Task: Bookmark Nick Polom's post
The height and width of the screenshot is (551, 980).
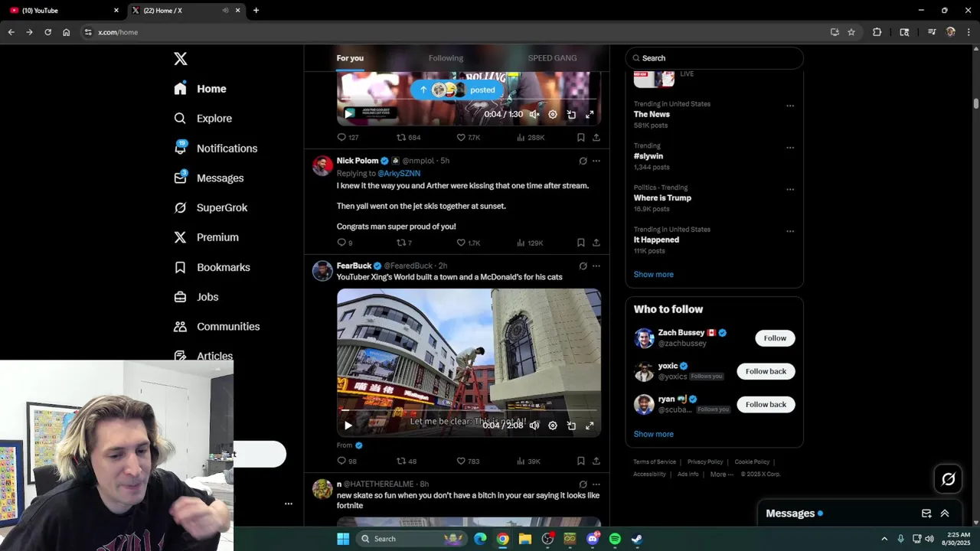Action: point(581,243)
